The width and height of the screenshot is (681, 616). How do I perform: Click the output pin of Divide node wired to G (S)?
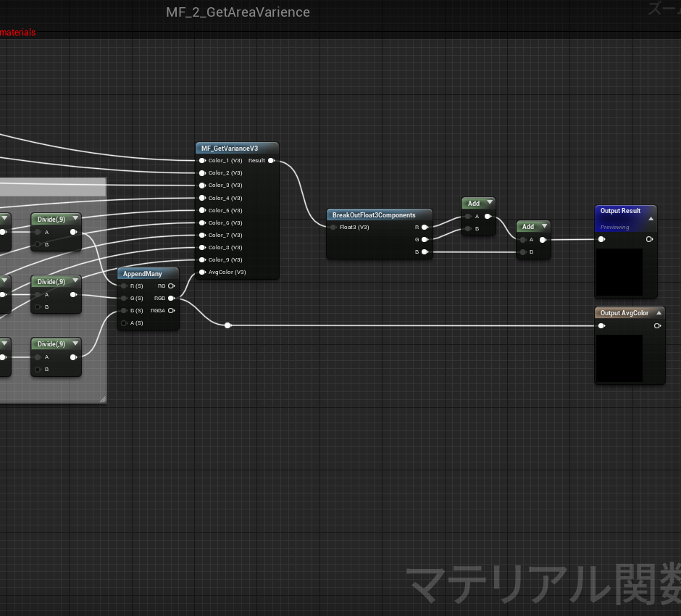73,294
